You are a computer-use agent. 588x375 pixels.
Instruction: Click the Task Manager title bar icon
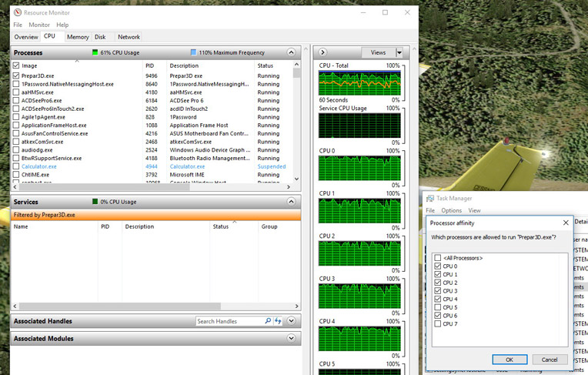coord(429,198)
